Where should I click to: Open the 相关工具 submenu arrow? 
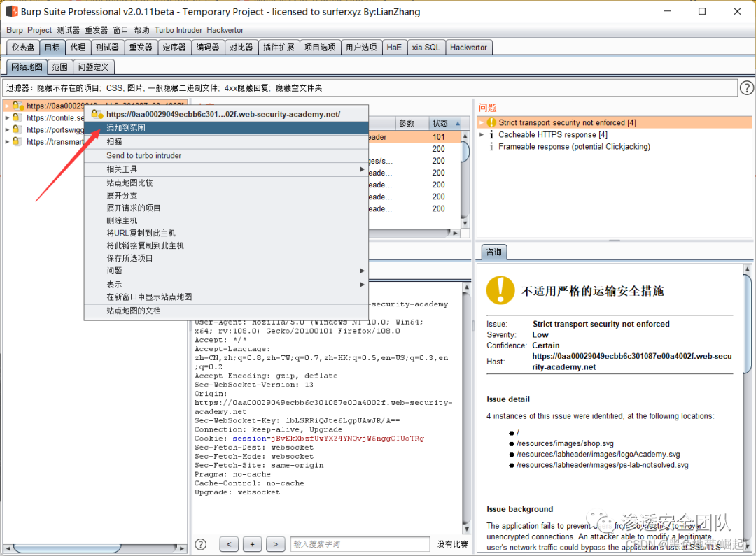pos(362,169)
